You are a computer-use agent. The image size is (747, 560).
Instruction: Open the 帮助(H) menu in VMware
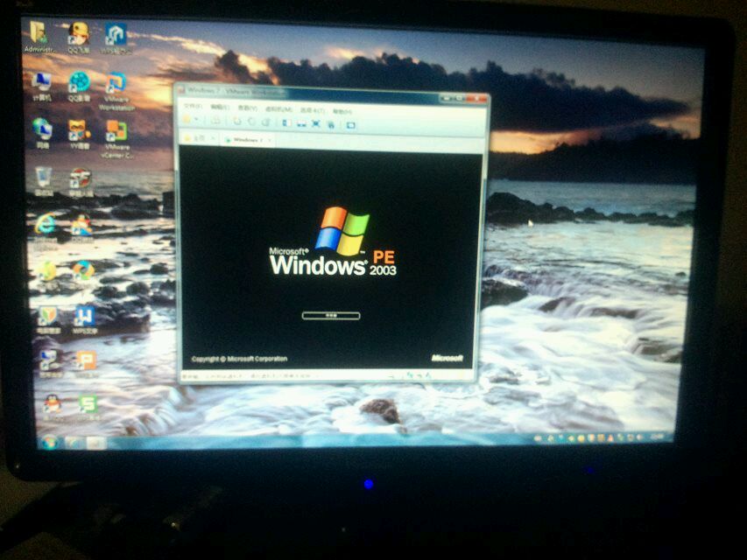point(342,111)
